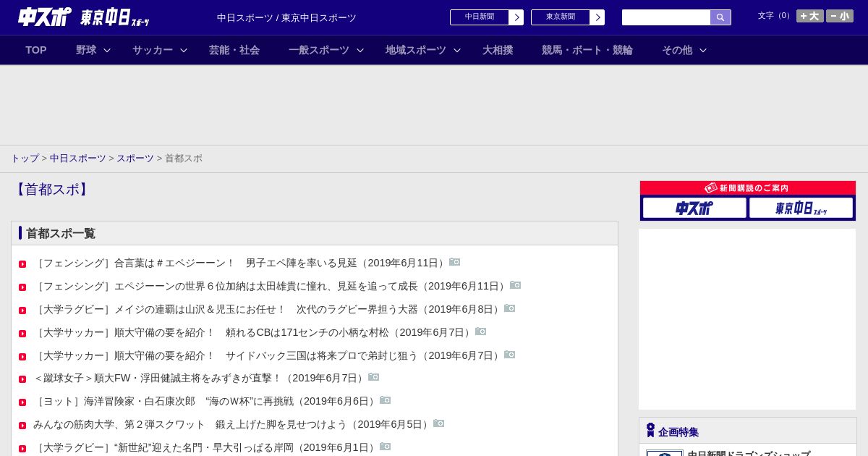The image size is (868, 456).
Task: Click camera icon beside 合言葉は＃エペジーーン article
Action: click(454, 262)
